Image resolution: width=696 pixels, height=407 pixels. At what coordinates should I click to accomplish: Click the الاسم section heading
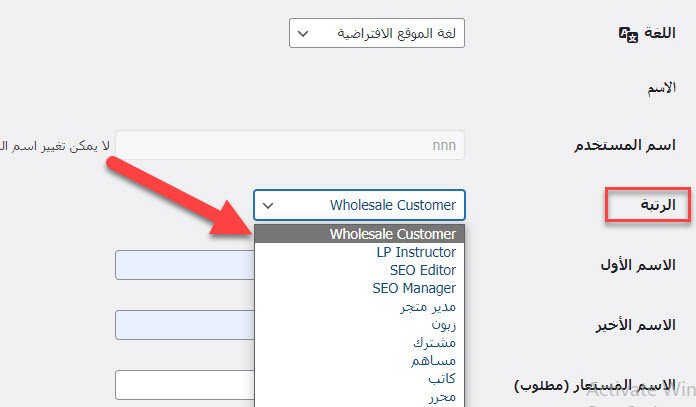pyautogui.click(x=661, y=88)
